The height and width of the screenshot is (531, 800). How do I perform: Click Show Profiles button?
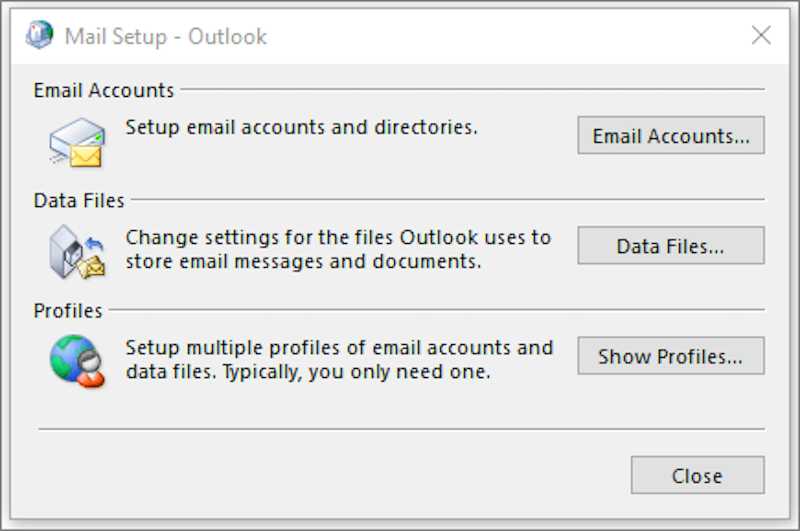tap(671, 356)
